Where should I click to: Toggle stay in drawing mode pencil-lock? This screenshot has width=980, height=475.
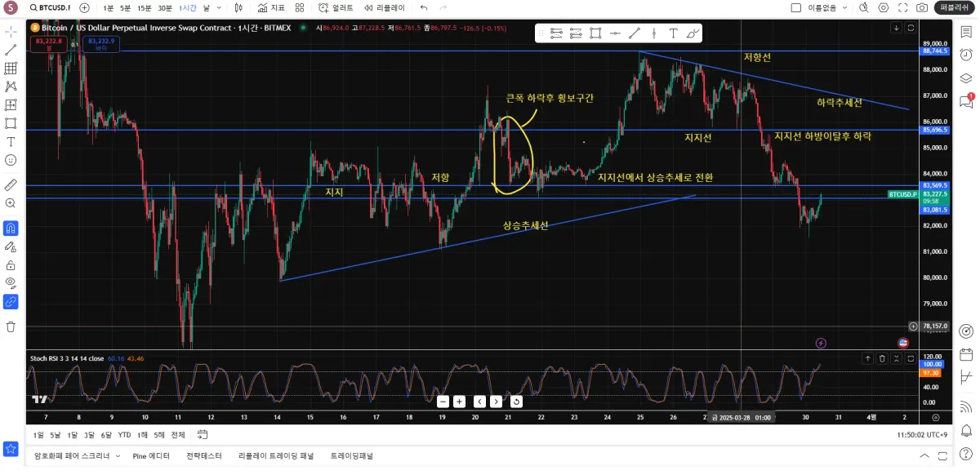11,246
